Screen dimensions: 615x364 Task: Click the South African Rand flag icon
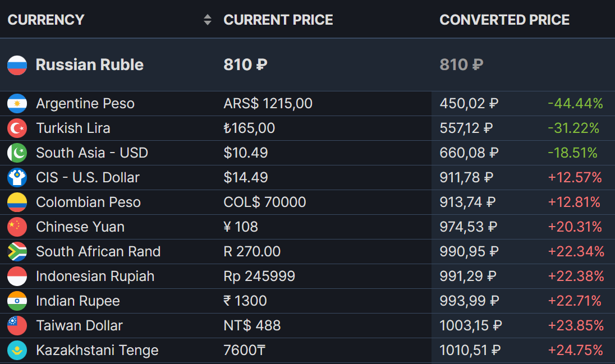[17, 251]
